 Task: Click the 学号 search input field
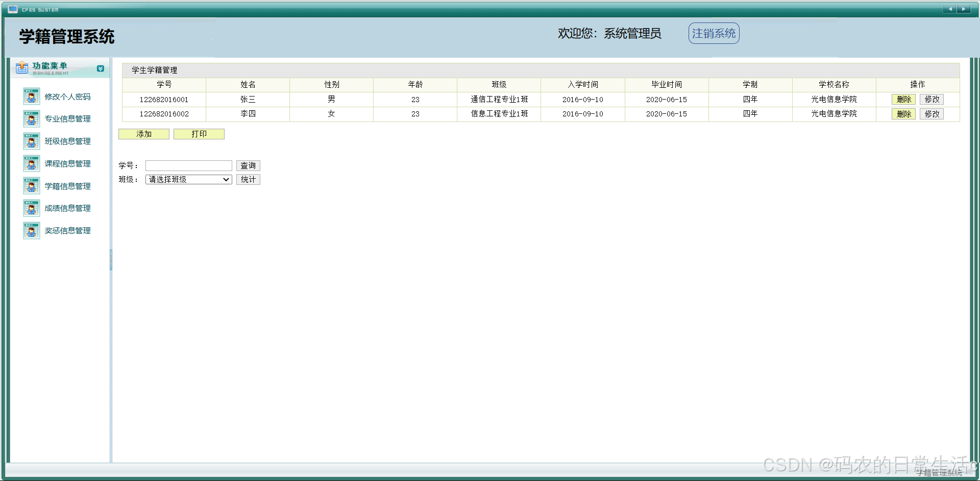click(188, 165)
